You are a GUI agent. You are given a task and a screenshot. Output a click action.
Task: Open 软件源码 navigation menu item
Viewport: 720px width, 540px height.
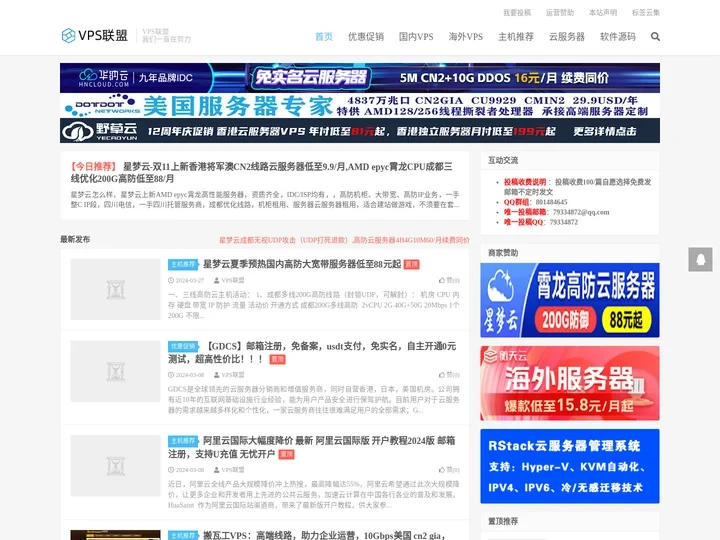618,37
